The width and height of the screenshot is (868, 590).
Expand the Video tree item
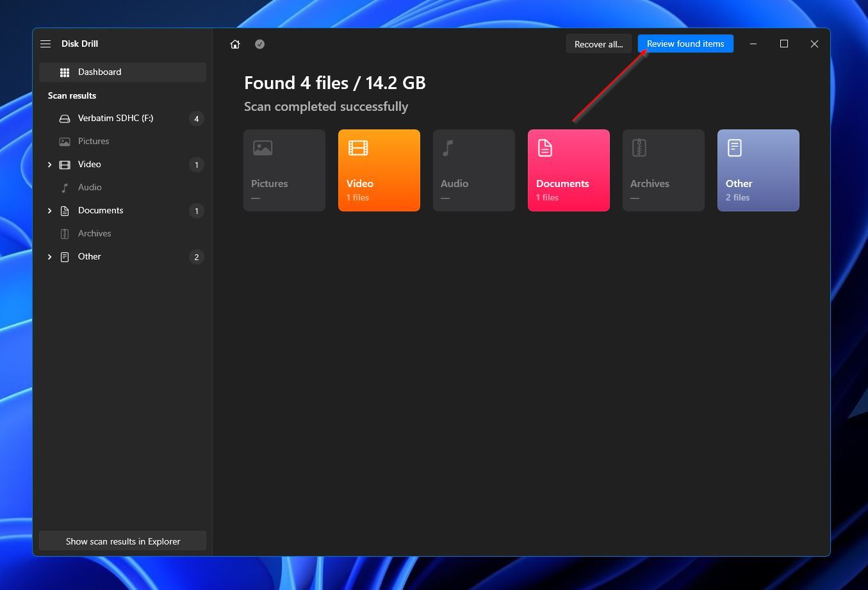coord(49,165)
